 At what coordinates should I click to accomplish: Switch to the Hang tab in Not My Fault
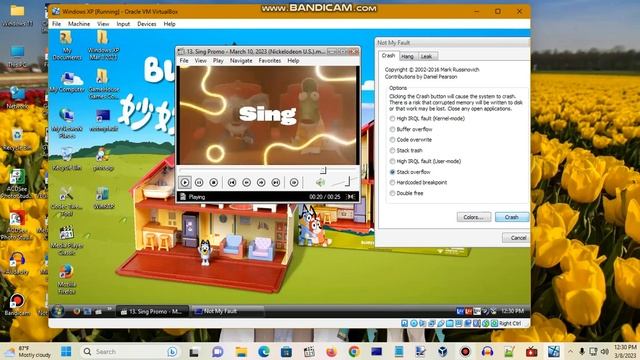407,56
